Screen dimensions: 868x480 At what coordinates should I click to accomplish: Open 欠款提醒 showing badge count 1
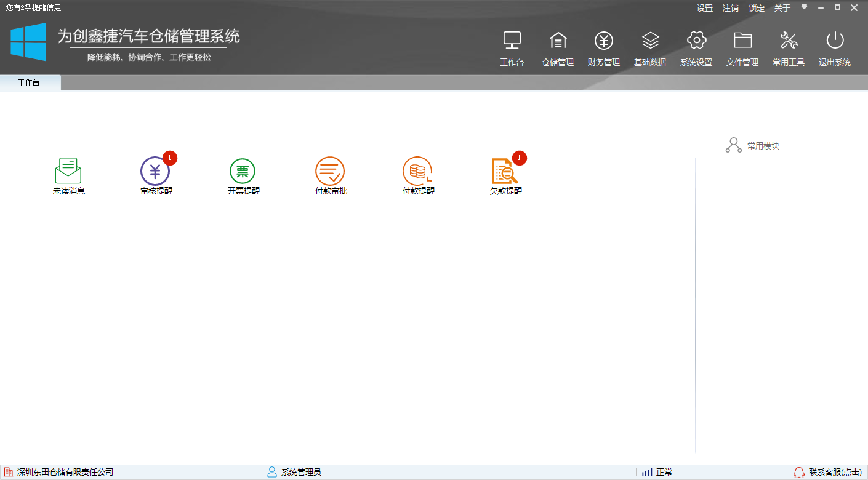tap(505, 175)
